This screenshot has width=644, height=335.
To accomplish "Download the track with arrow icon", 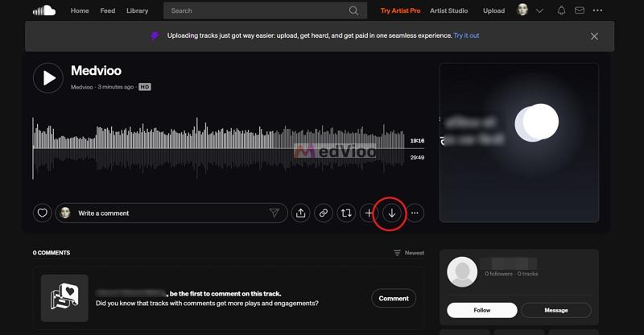I will tap(392, 213).
